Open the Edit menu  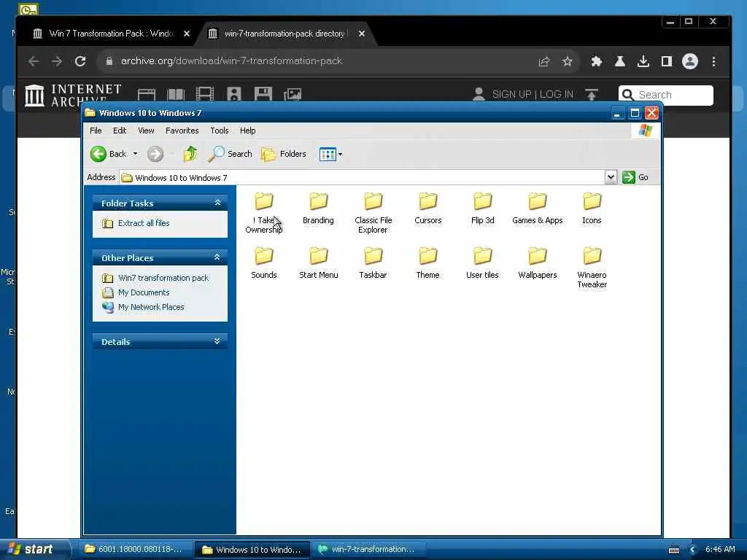point(120,131)
